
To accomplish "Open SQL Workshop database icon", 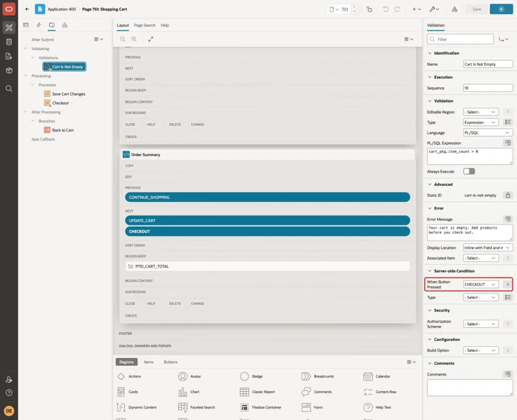I will point(9,42).
